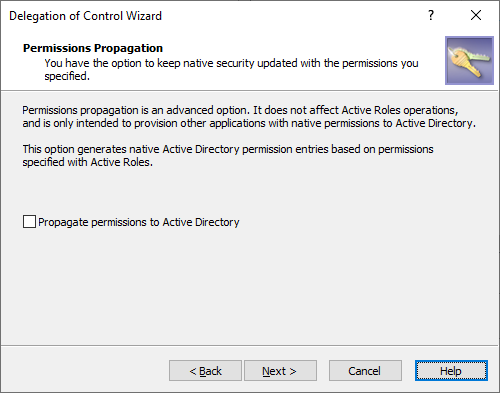Image resolution: width=500 pixels, height=393 pixels.
Task: Click the question mark help icon in title bar
Action: click(x=431, y=15)
